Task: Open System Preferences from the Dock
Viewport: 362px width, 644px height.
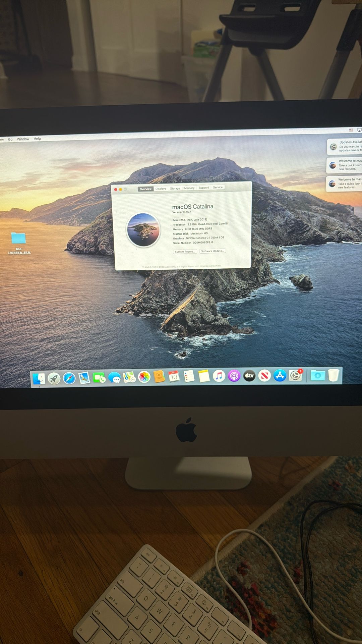Action: coord(295,375)
